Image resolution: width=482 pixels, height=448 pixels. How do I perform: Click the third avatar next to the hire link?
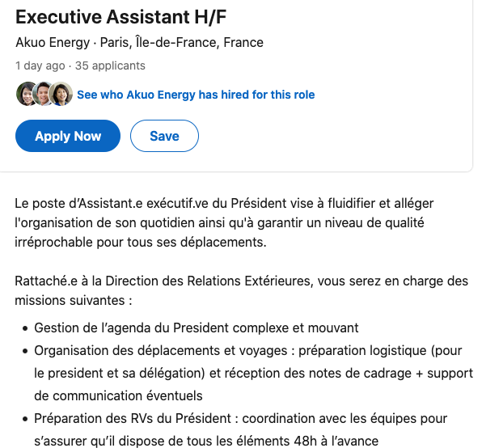click(x=61, y=94)
